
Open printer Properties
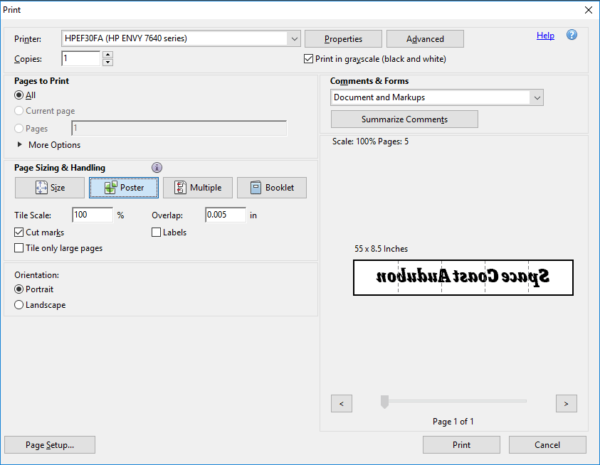tap(343, 39)
